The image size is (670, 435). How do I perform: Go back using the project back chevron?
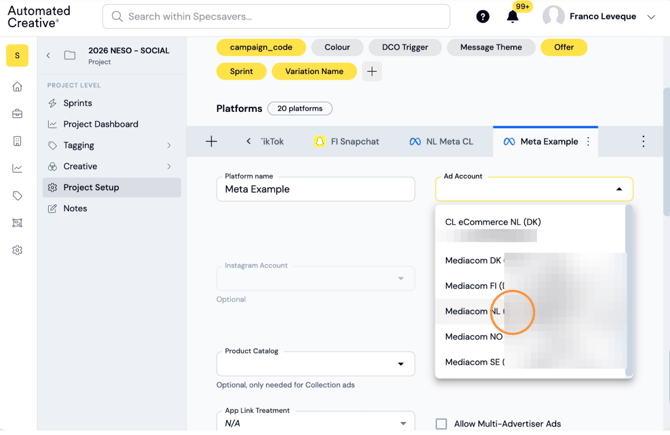tap(48, 55)
